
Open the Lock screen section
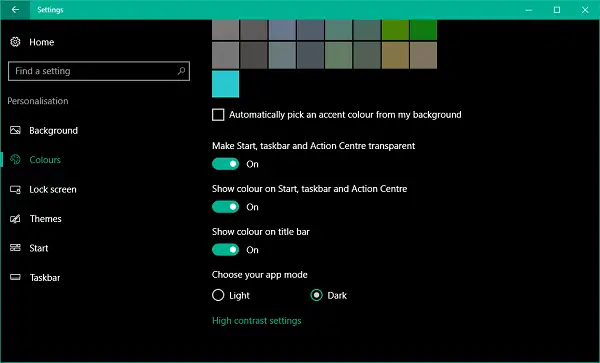[x=53, y=189]
